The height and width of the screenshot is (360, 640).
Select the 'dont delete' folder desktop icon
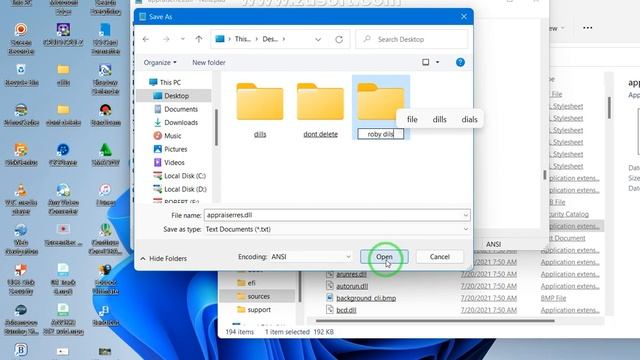63,115
